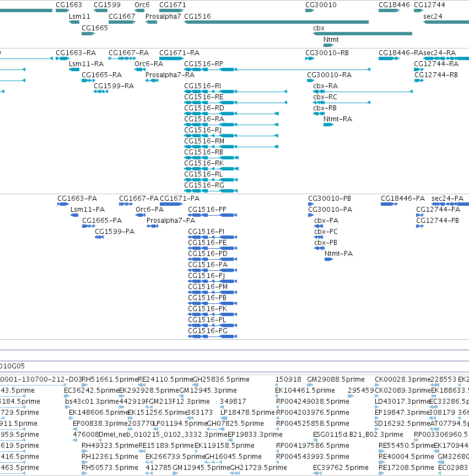
Task: Choose transcript CG1516-RD
Action: tap(204, 108)
